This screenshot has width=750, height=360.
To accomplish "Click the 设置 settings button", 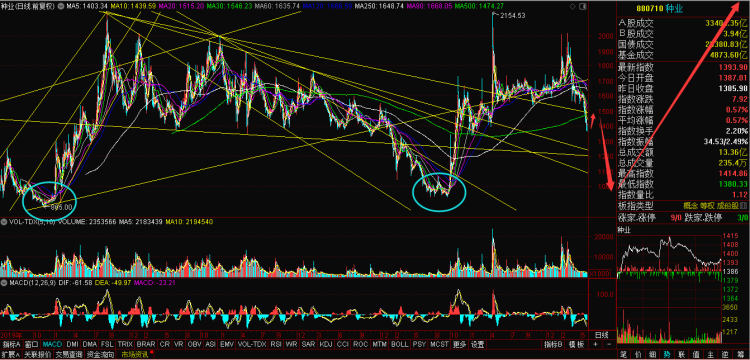I will coord(477,344).
